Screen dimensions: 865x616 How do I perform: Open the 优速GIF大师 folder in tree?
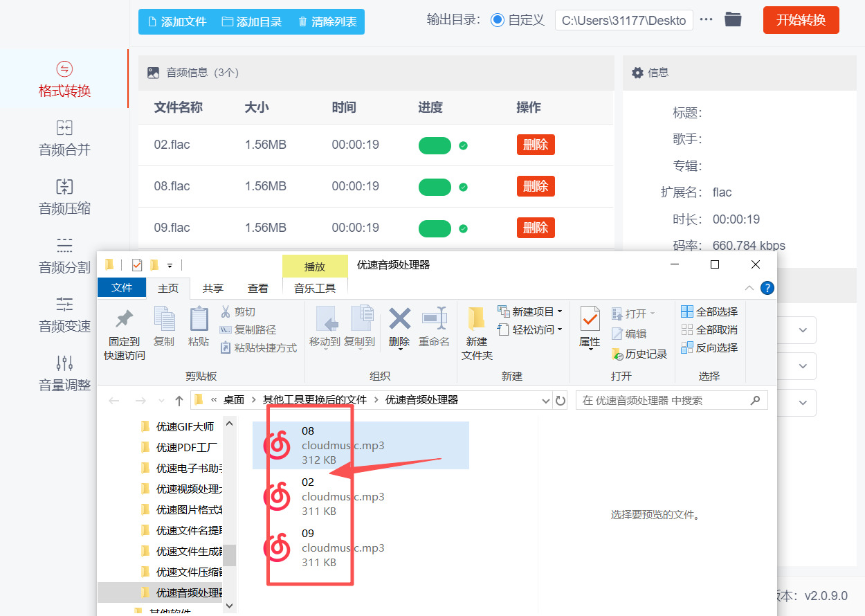click(179, 426)
